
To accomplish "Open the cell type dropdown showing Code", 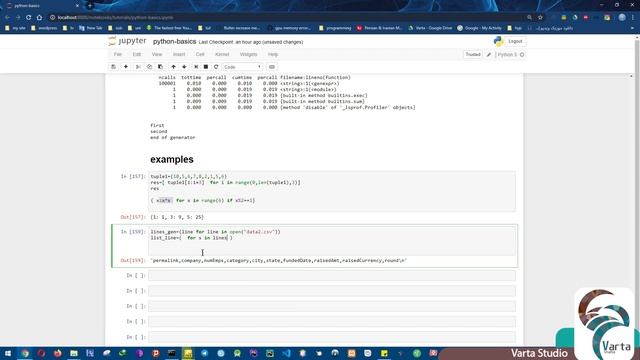I will [x=242, y=67].
